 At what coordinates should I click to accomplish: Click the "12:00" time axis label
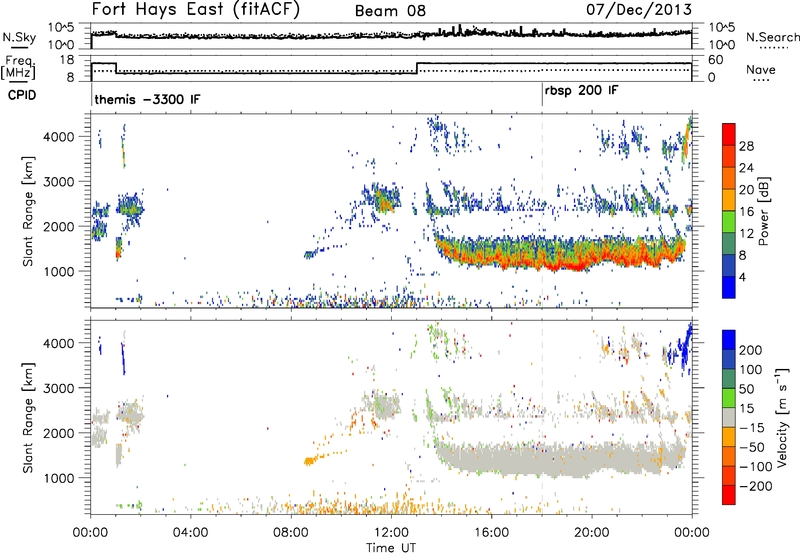click(391, 532)
